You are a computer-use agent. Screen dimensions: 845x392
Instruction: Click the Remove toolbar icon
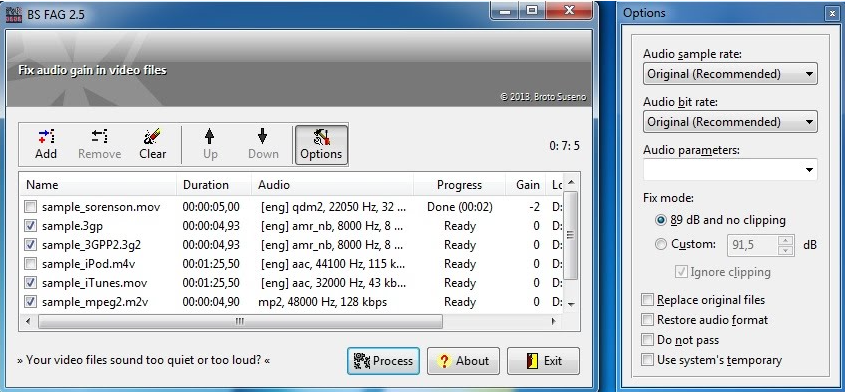pos(99,145)
